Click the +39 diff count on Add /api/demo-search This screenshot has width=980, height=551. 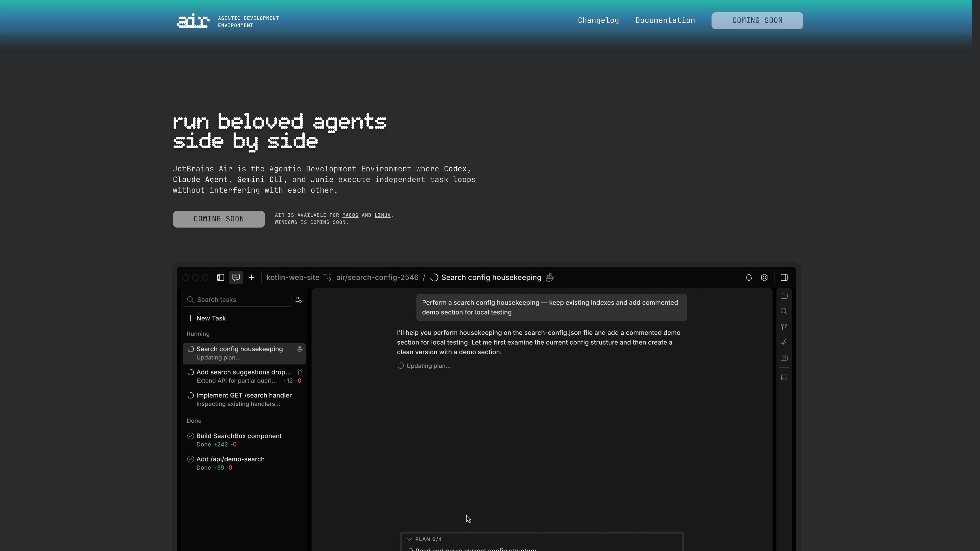coord(219,468)
